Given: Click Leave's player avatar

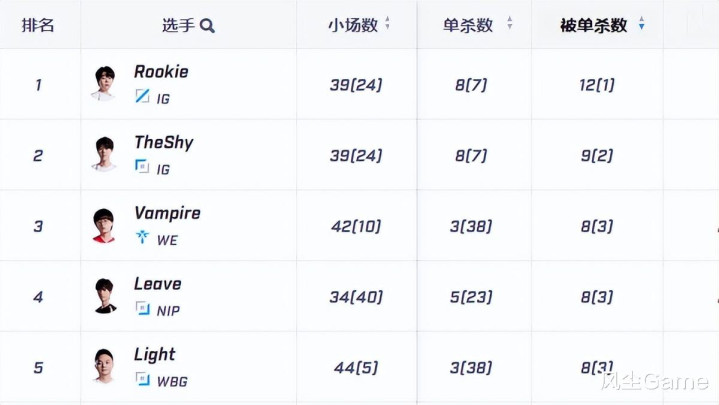Looking at the screenshot, I should tap(104, 296).
